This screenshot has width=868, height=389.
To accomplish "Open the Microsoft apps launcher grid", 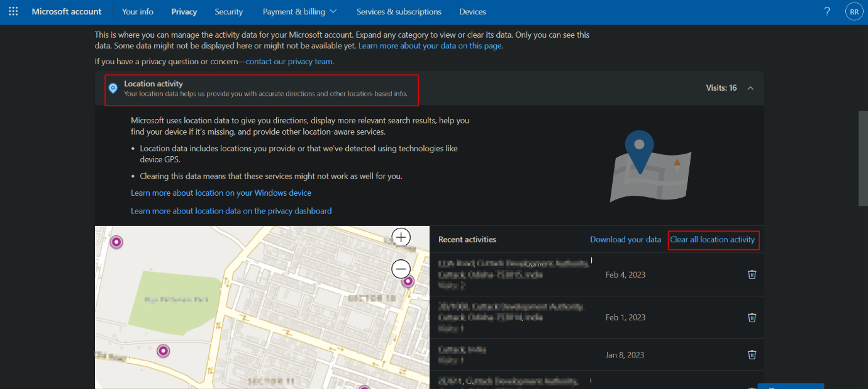I will pyautogui.click(x=13, y=11).
